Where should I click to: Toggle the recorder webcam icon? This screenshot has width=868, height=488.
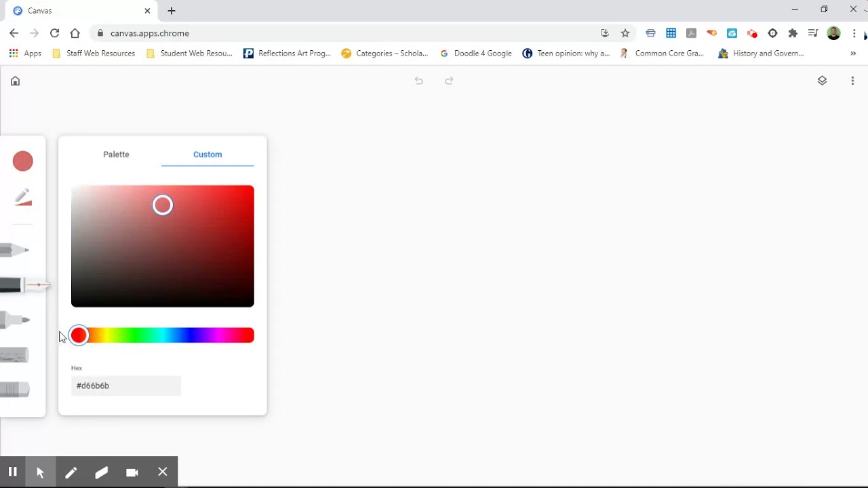tap(132, 472)
